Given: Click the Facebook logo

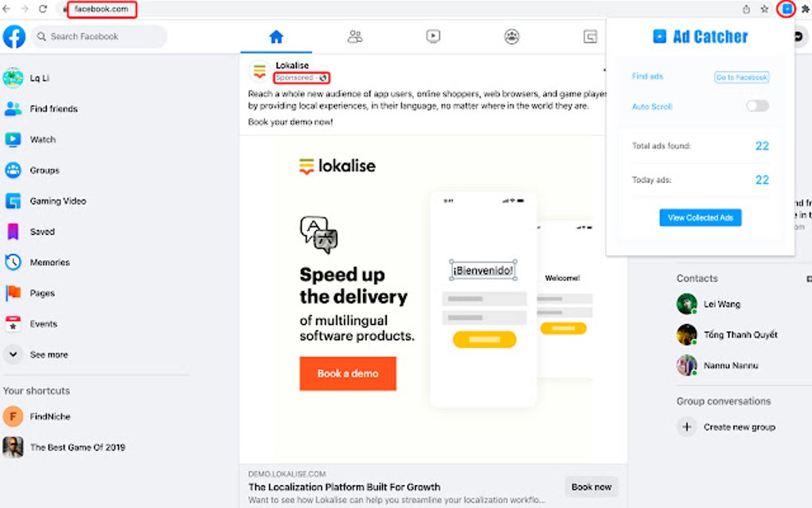Looking at the screenshot, I should 14,37.
